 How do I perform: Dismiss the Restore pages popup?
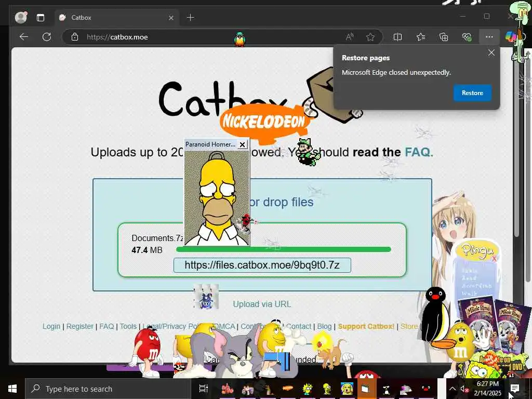(491, 52)
